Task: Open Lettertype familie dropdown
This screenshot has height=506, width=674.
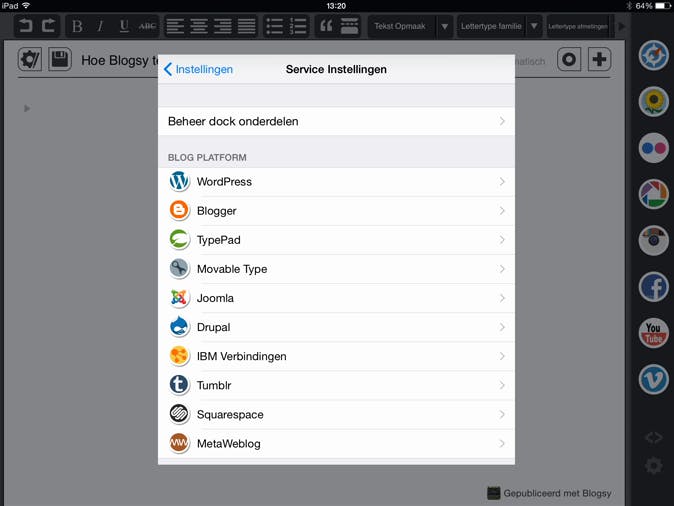Action: point(499,26)
